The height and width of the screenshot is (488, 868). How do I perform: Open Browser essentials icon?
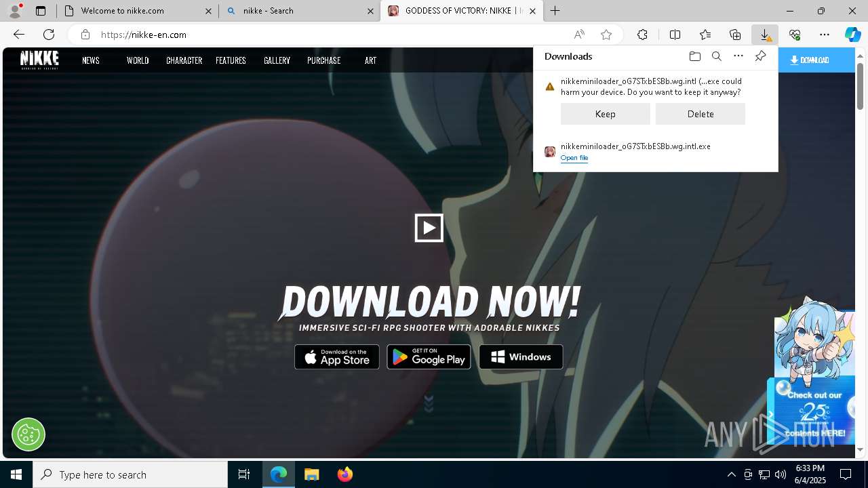pyautogui.click(x=795, y=35)
